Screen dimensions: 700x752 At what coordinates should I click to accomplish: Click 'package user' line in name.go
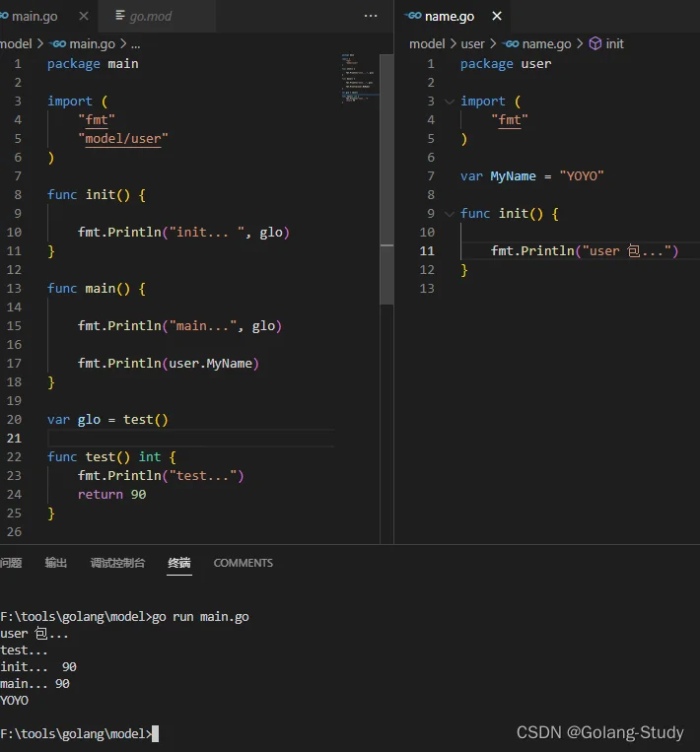tap(506, 64)
